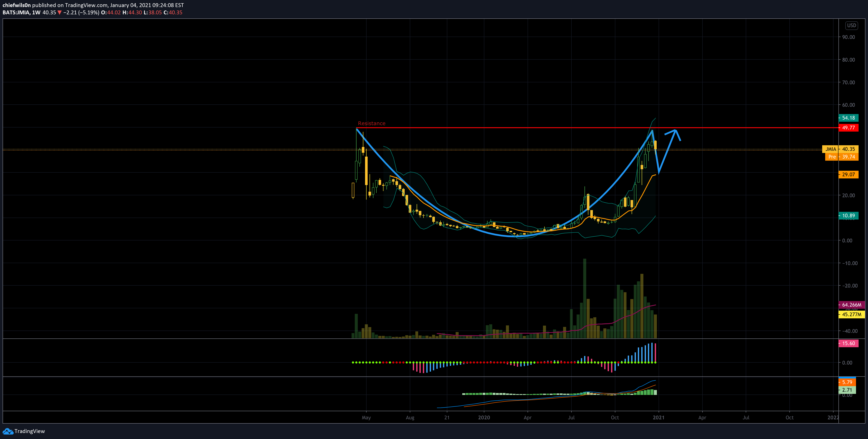The image size is (868, 439).
Task: Click the O:44.02 open value
Action: pos(111,12)
